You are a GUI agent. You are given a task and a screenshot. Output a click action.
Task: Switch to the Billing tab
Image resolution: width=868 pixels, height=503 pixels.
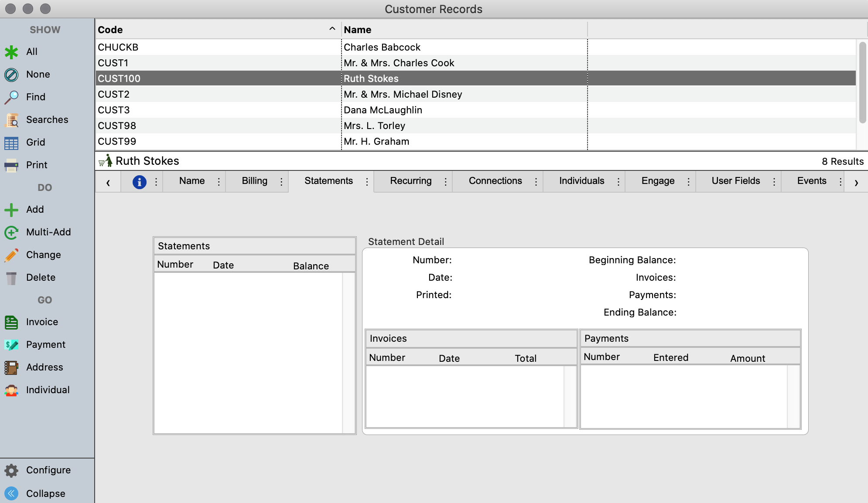(254, 181)
